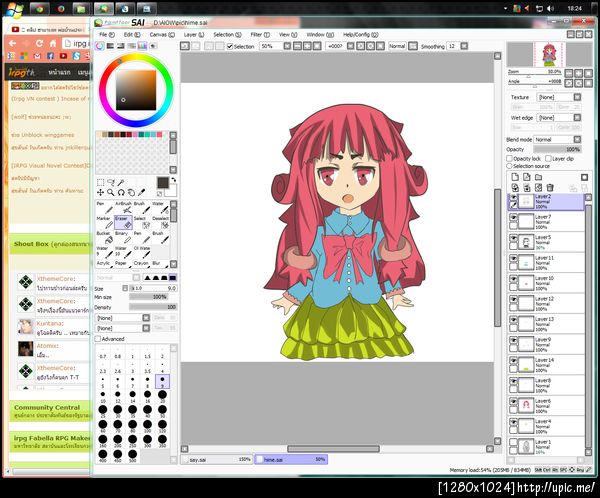Show the color wheel panel

tap(100, 46)
